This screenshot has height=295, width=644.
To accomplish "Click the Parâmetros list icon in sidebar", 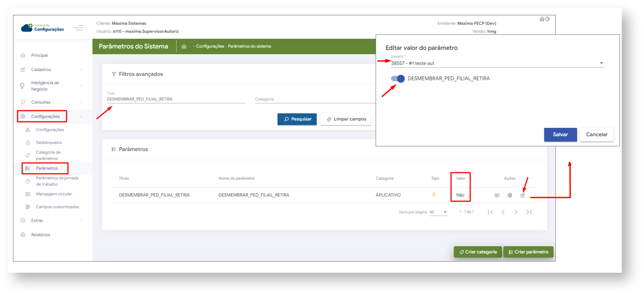I will [x=28, y=168].
